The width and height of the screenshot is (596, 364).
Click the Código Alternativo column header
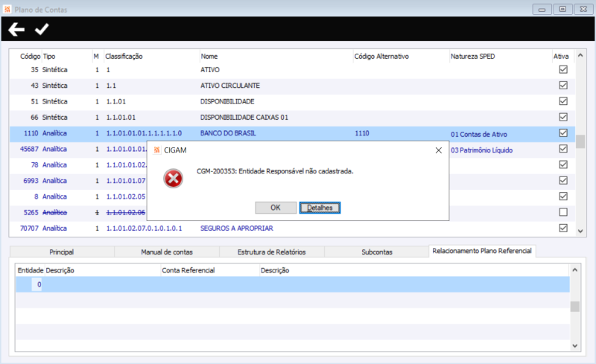point(381,57)
